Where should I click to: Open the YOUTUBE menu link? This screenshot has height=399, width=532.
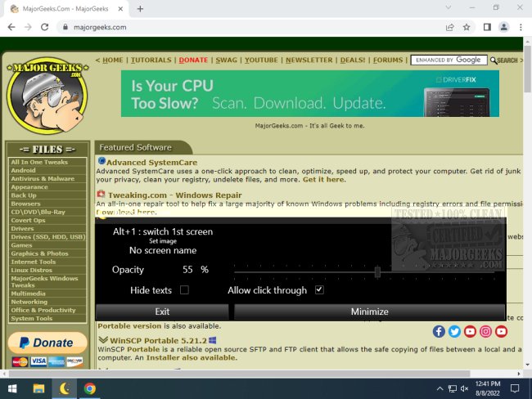[x=261, y=60]
